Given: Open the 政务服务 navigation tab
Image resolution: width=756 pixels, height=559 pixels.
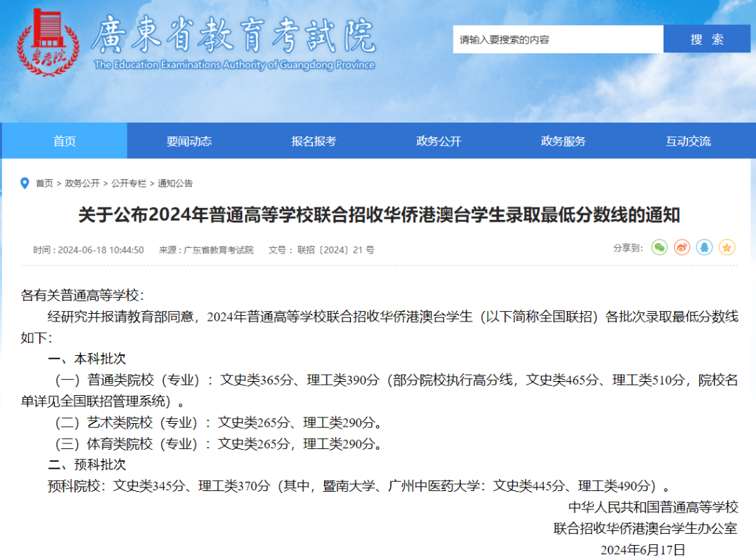Looking at the screenshot, I should pos(563,141).
